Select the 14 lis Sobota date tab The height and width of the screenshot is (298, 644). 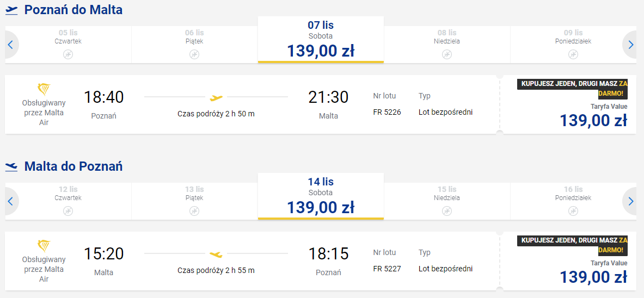pyautogui.click(x=321, y=196)
